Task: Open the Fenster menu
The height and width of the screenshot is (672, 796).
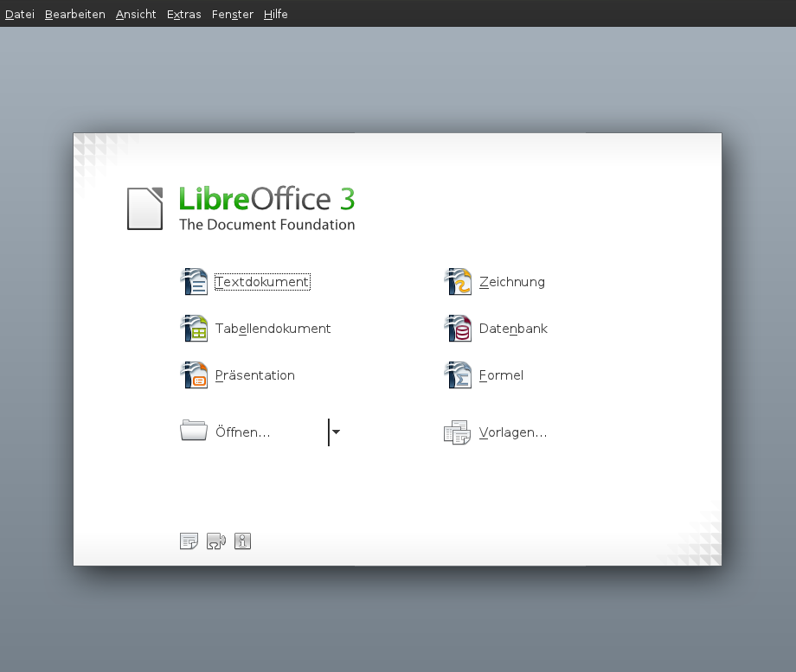Action: click(233, 14)
